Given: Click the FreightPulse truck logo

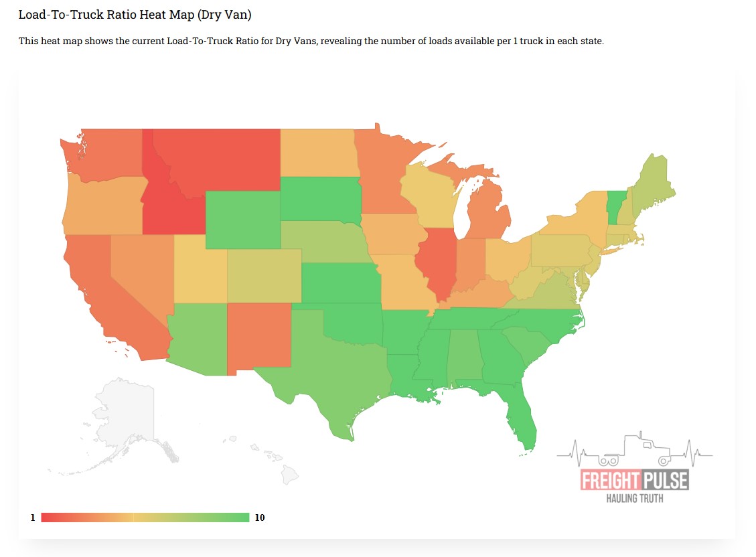Looking at the screenshot, I should coord(634,470).
